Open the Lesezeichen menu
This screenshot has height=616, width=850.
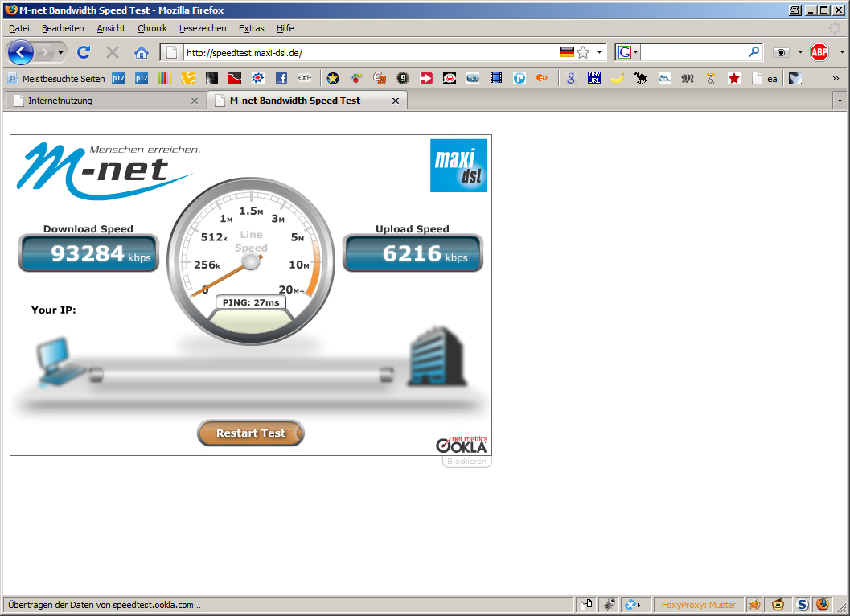pos(203,28)
